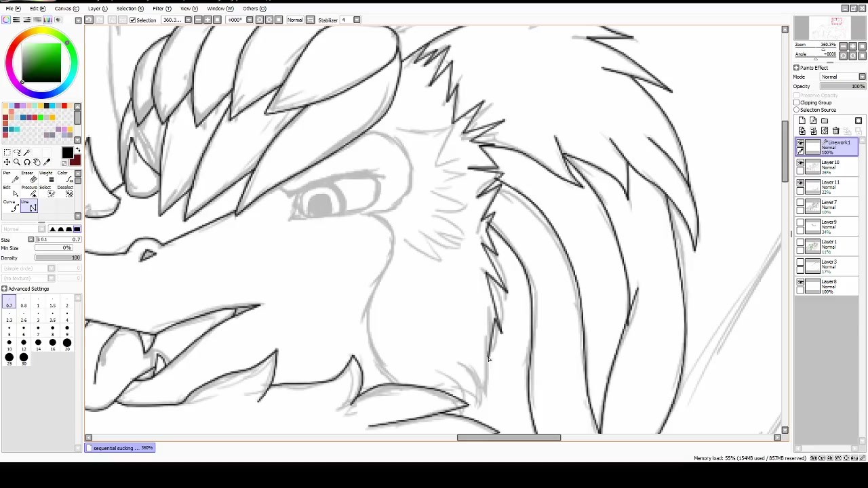Choose the Eyedropper color picker tool
This screenshot has width=868, height=488.
[x=47, y=162]
